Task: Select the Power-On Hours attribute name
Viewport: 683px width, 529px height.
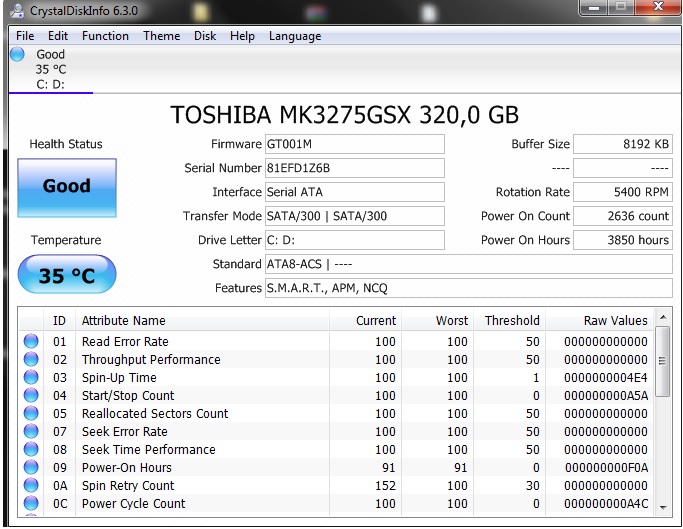Action: (x=127, y=467)
